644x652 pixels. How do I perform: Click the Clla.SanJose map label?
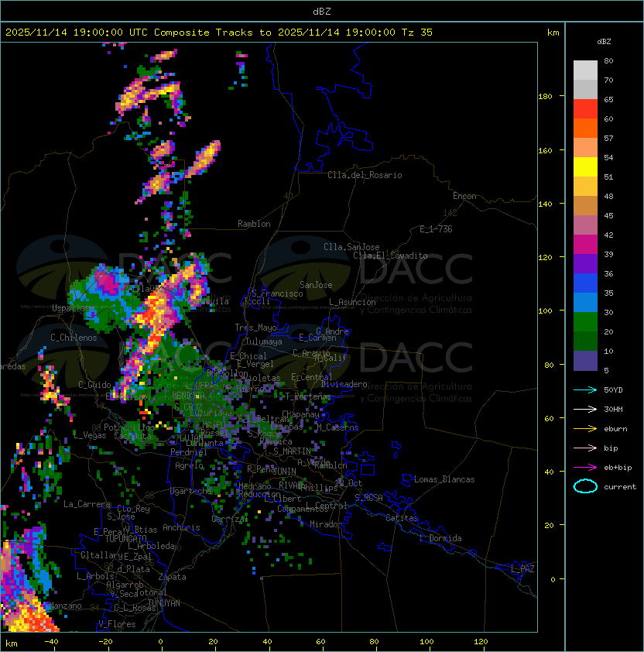click(x=351, y=247)
